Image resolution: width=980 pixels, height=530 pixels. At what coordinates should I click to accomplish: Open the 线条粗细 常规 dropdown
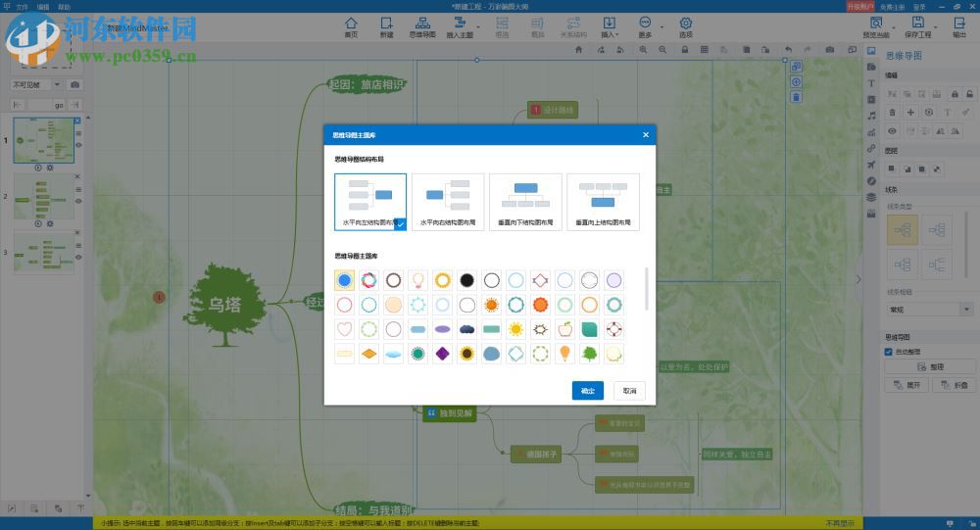coord(930,310)
